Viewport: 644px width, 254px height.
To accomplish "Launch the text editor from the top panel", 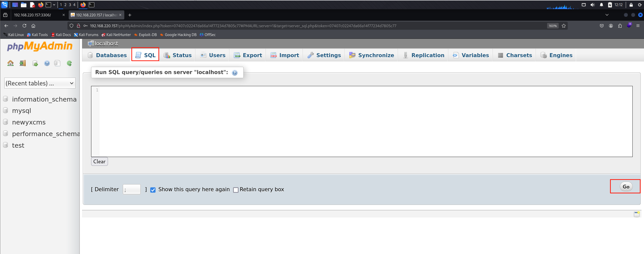I will pos(32,5).
